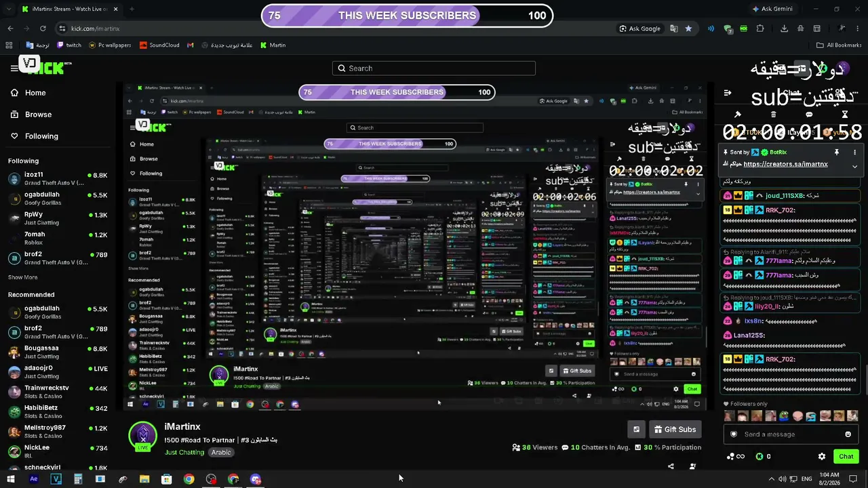Screen dimensions: 868x488
Task: Open the twitch bookmark
Action: (x=69, y=45)
